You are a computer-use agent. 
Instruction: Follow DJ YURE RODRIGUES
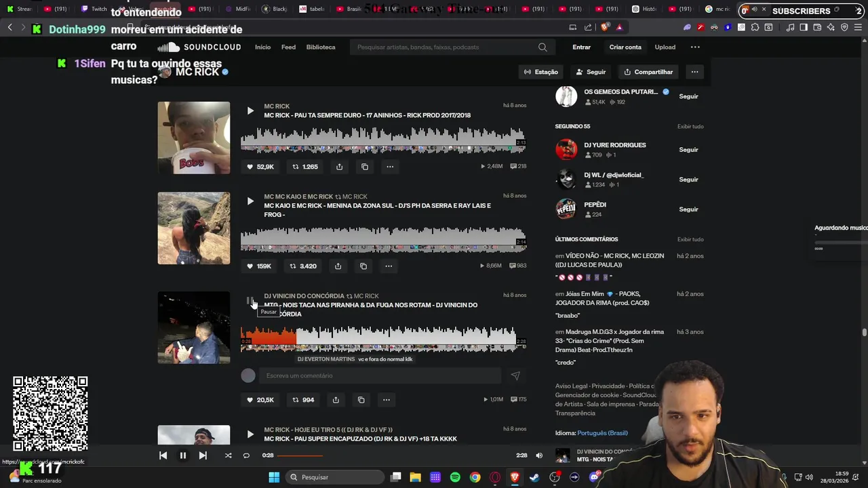pos(688,150)
